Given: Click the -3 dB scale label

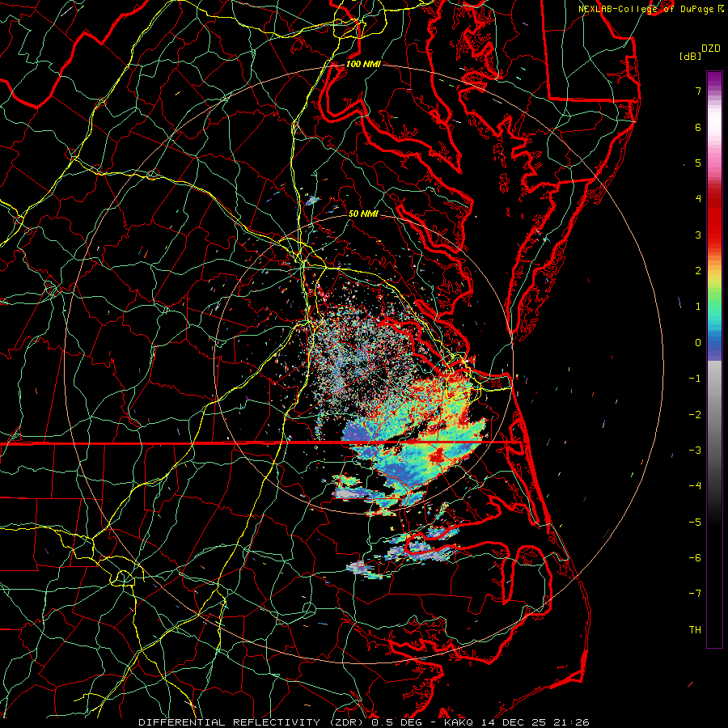Looking at the screenshot, I should coord(695,451).
